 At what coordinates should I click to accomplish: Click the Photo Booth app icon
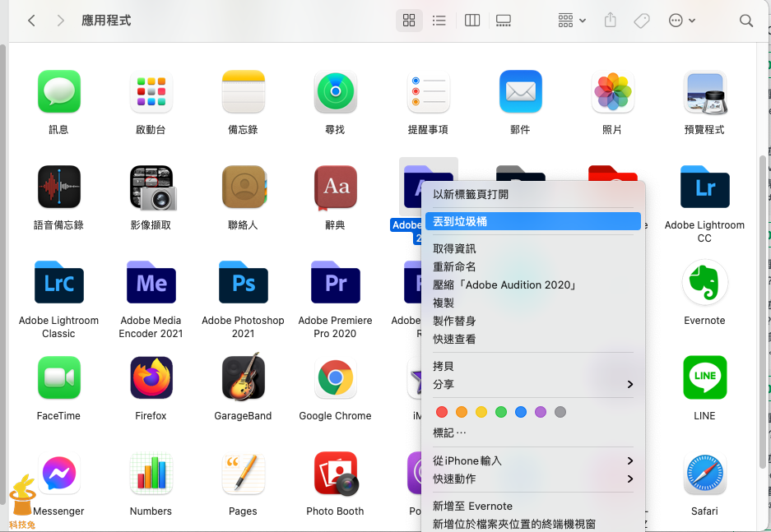337,473
